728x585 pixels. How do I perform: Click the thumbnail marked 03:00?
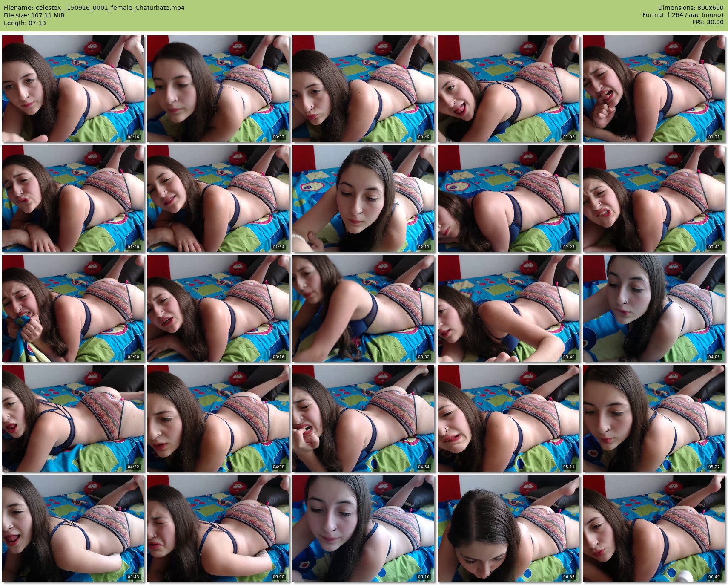pyautogui.click(x=73, y=308)
